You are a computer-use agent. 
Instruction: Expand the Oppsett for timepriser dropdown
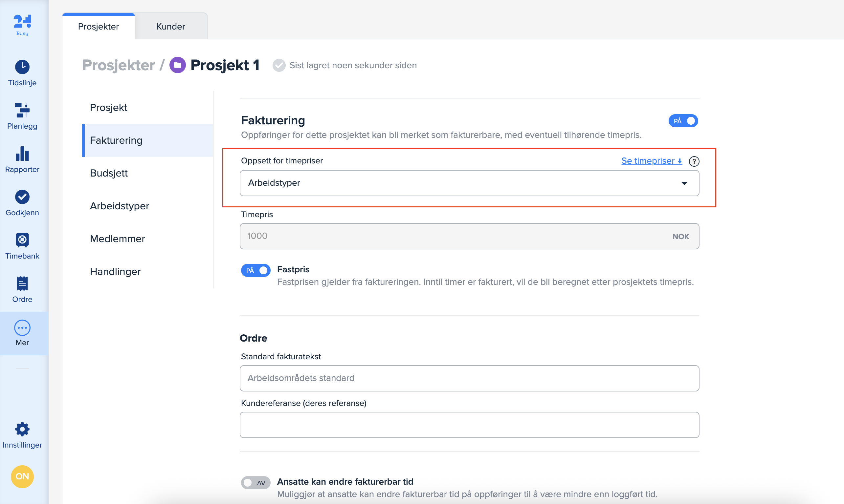(469, 183)
